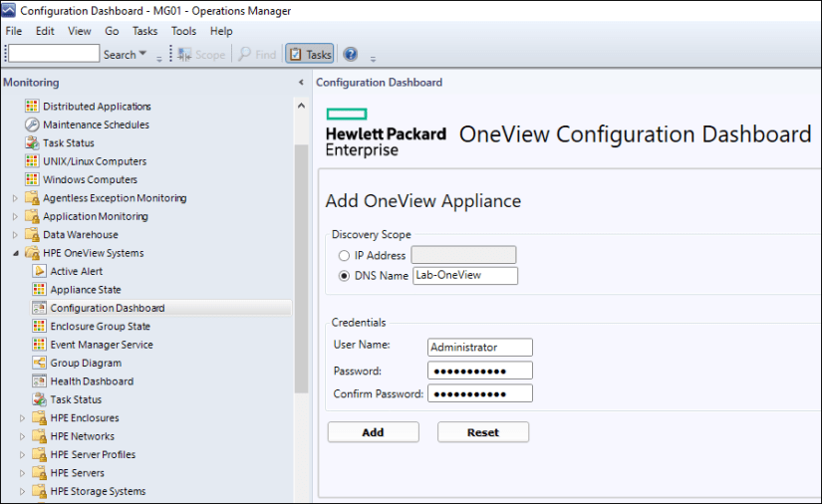
Task: Expand the HPE Enclosures node
Action: tap(22, 418)
